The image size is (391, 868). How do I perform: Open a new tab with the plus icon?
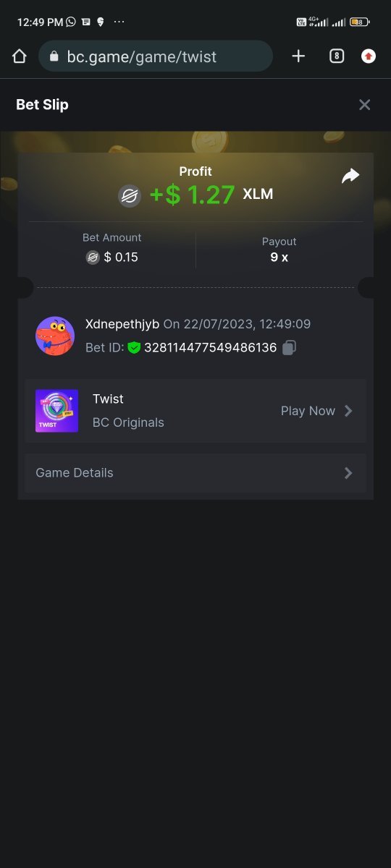point(298,56)
